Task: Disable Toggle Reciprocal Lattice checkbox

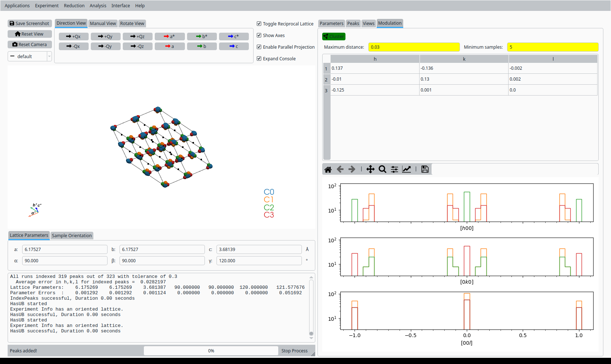Action: coord(259,24)
